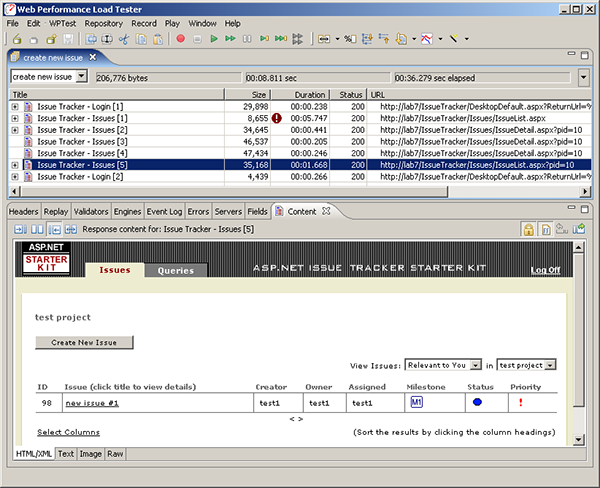
Task: Expand the Issue Tracker - Issues [2] row
Action: pyautogui.click(x=15, y=130)
